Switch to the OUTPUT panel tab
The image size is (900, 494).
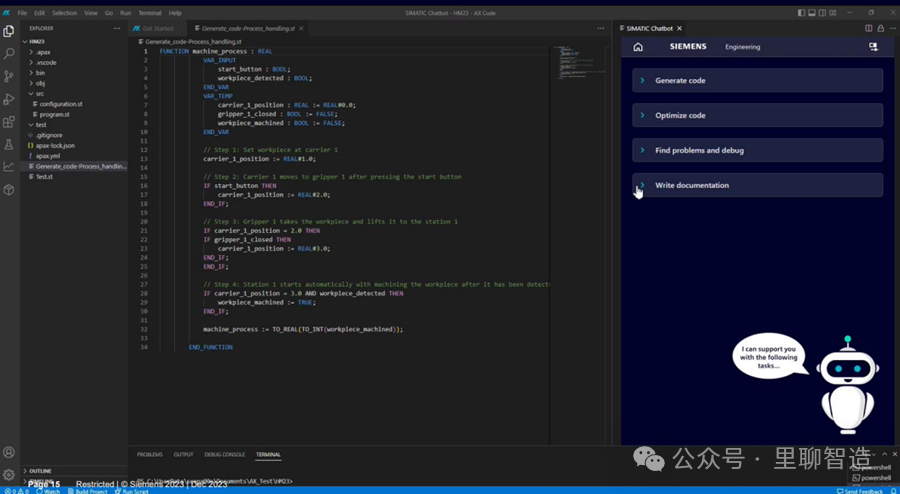pyautogui.click(x=184, y=454)
